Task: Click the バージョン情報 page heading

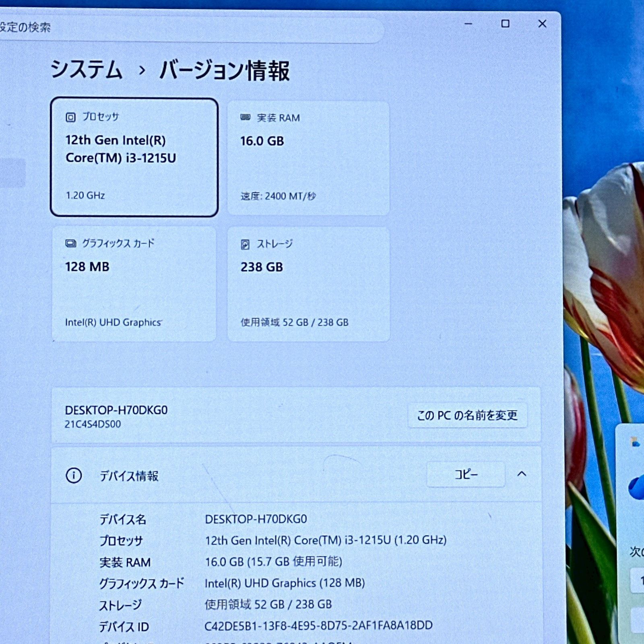Action: (225, 70)
